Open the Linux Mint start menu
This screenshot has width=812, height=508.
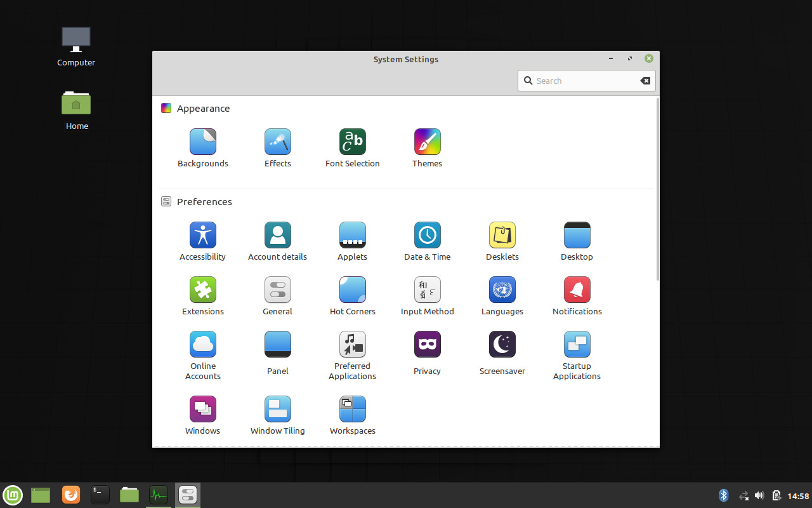pos(13,495)
